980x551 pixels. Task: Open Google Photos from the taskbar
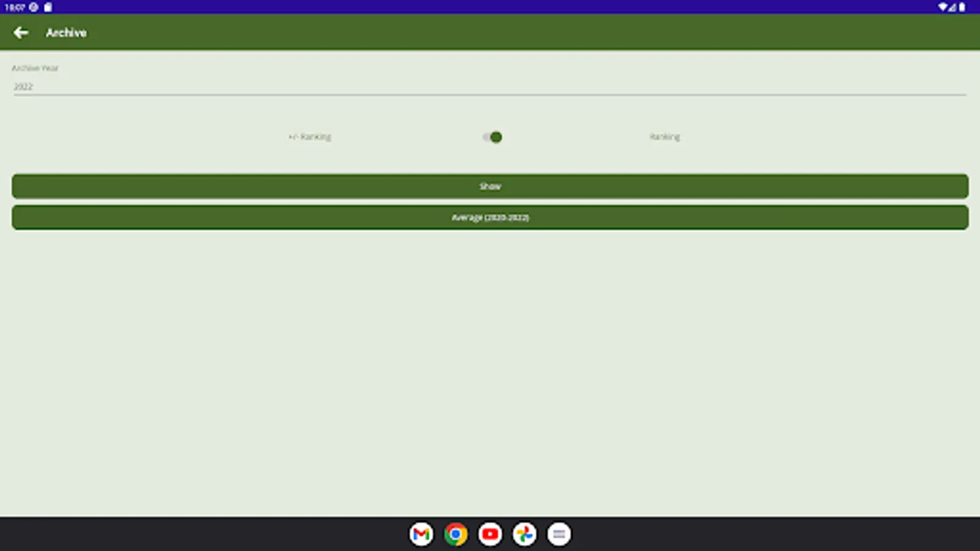point(524,534)
